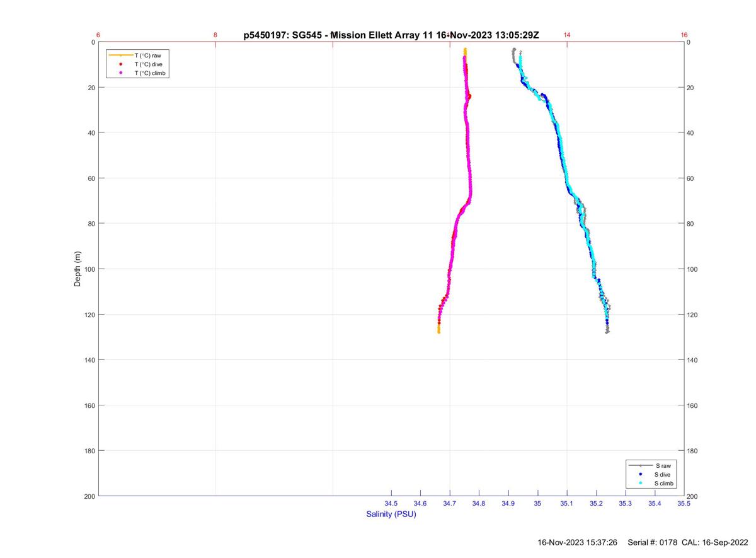Viewport: 756px width, 558px height.
Task: Click the right depth axis tick 120
Action: pyautogui.click(x=693, y=315)
